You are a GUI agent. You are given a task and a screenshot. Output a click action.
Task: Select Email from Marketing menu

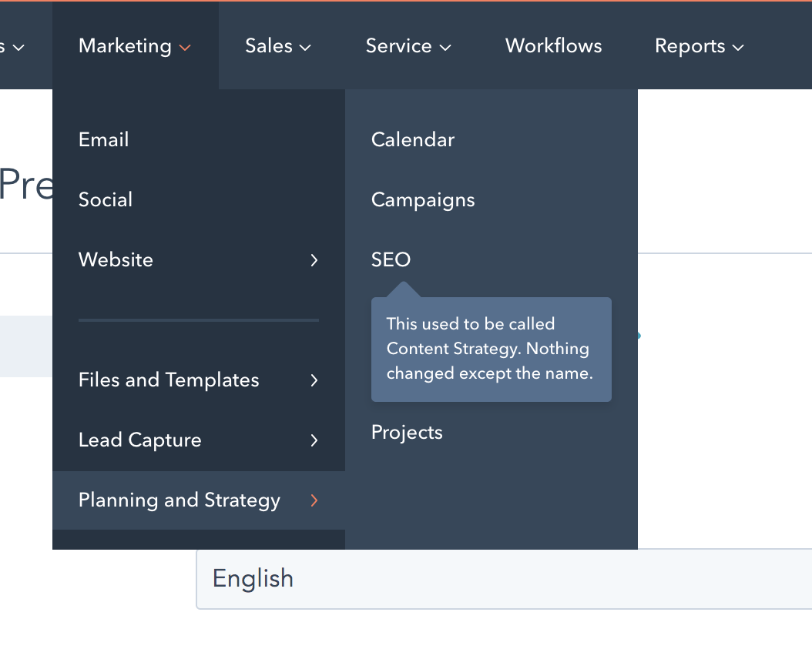click(x=104, y=139)
